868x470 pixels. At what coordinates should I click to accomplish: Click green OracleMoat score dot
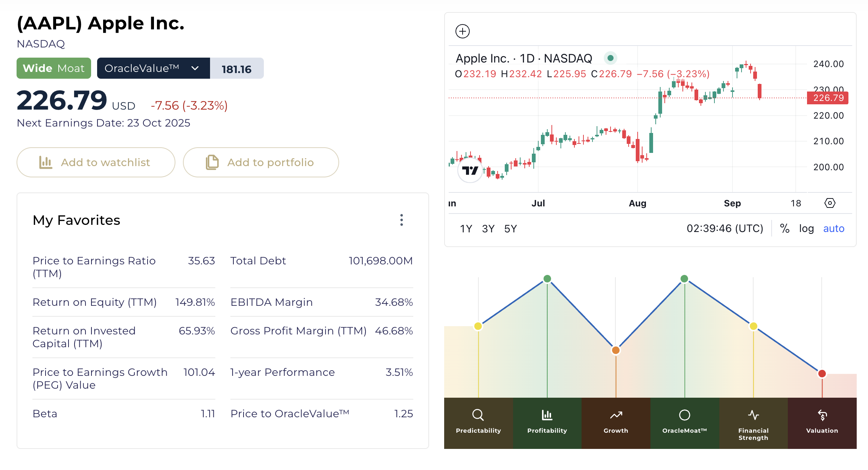pyautogui.click(x=684, y=279)
